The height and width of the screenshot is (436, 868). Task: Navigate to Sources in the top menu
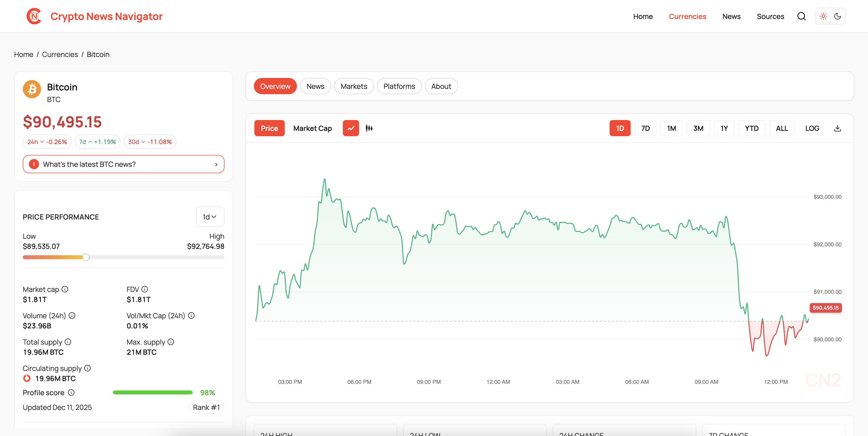[x=770, y=16]
